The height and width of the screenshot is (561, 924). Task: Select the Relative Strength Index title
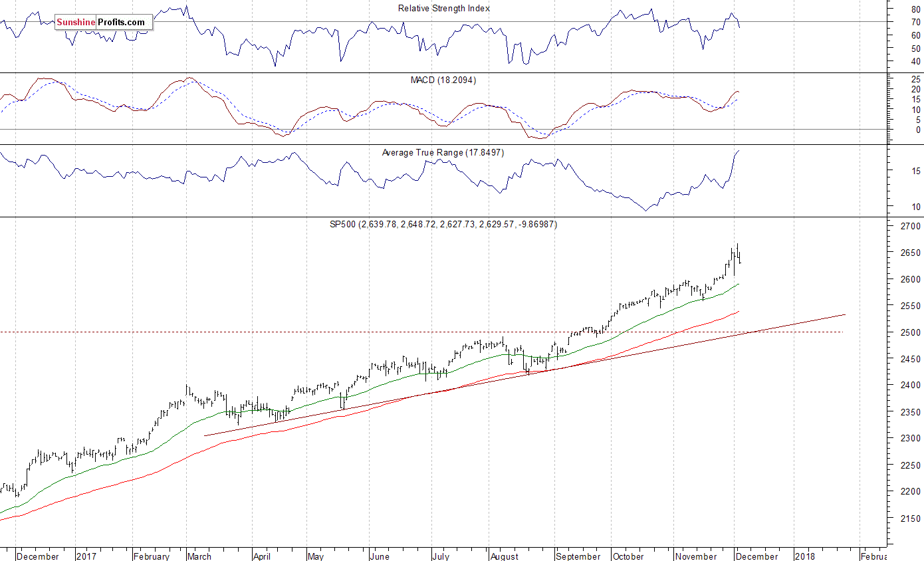(444, 9)
